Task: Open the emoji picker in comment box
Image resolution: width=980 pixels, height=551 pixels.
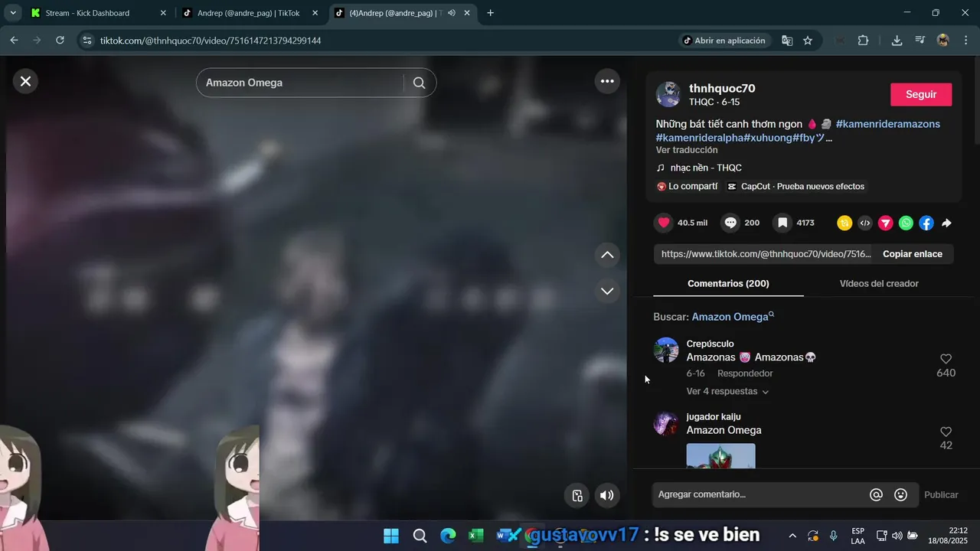Action: tap(901, 495)
